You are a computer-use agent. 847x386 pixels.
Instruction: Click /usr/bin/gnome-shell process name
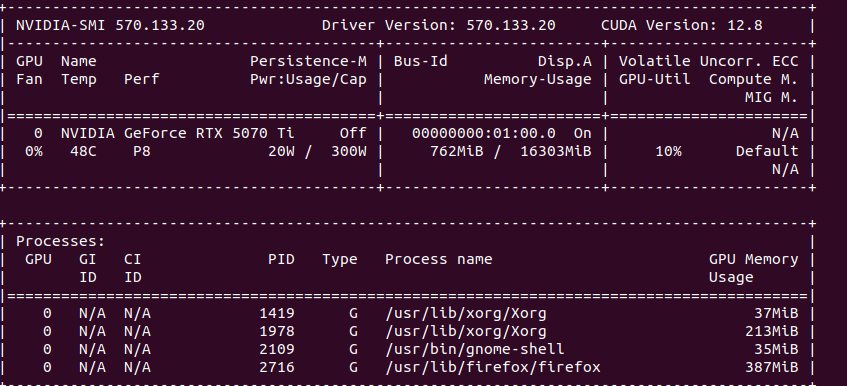pyautogui.click(x=474, y=350)
